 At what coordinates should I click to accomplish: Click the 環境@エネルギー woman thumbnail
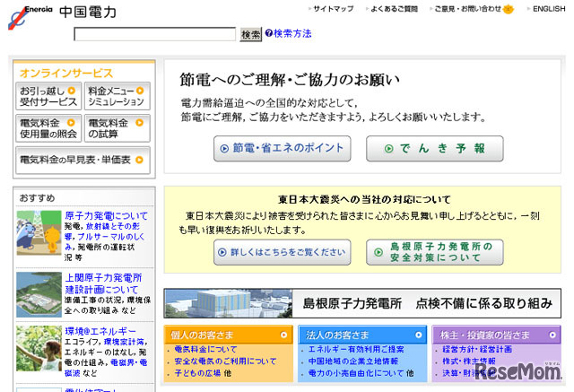(x=39, y=348)
